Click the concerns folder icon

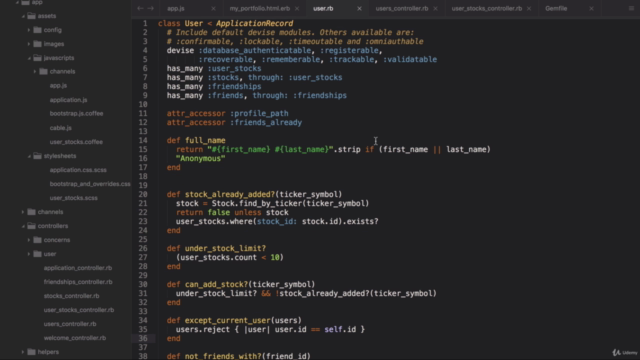click(38, 240)
